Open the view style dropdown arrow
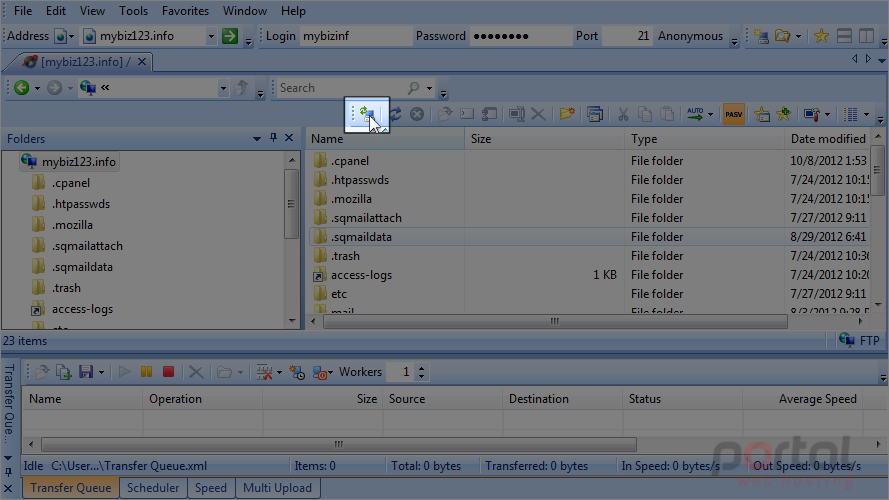This screenshot has width=889, height=500. tap(866, 115)
